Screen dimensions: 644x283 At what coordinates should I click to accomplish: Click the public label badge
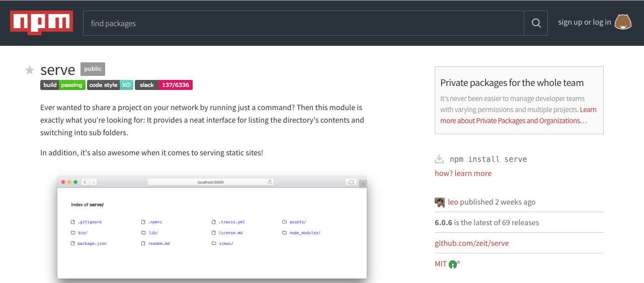(x=93, y=69)
